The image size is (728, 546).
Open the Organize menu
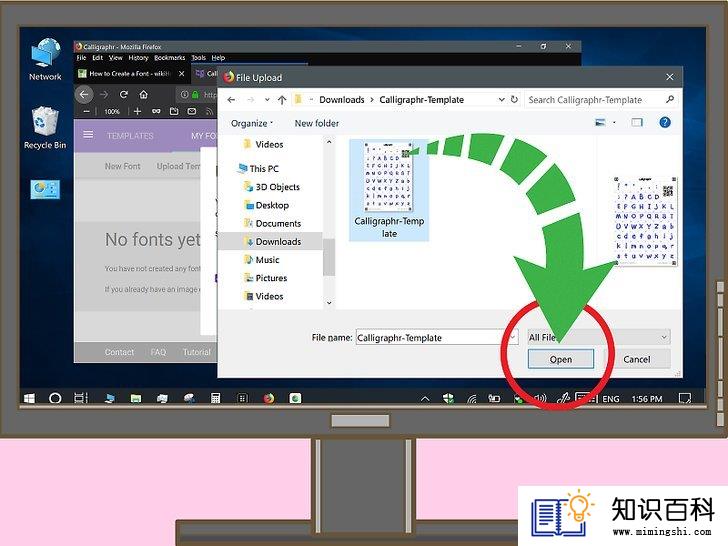[252, 123]
